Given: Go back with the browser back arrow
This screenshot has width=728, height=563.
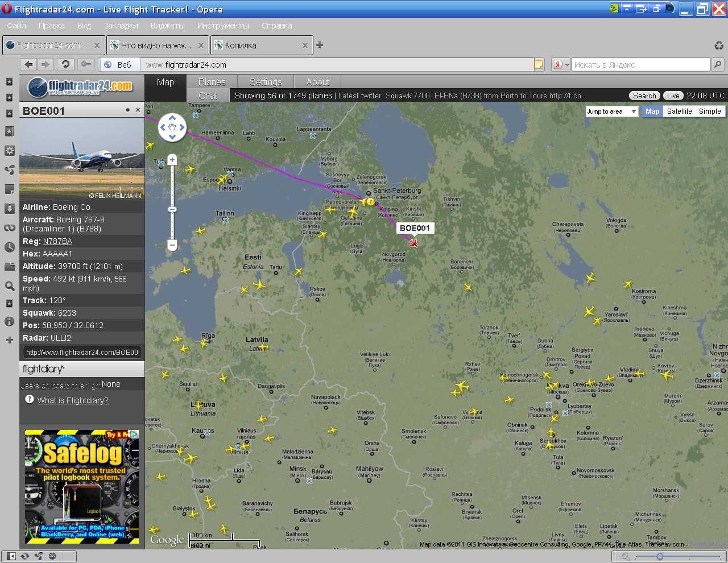Looking at the screenshot, I should [29, 65].
